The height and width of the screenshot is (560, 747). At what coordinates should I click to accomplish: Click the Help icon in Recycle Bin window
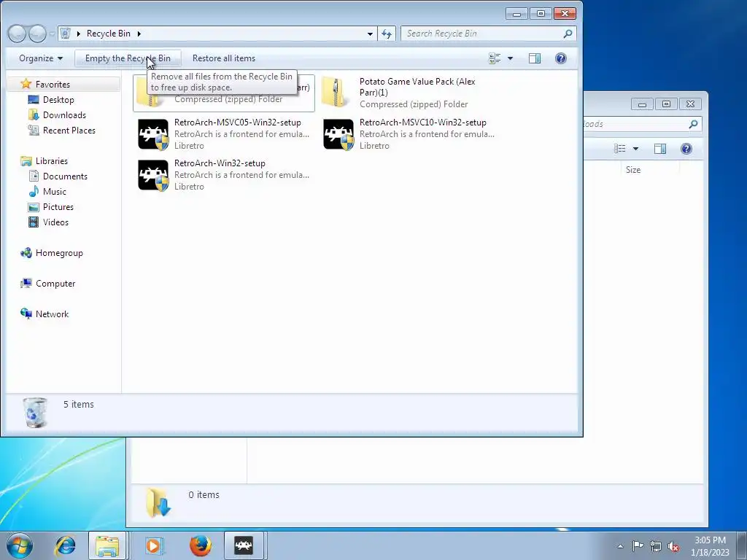[561, 58]
